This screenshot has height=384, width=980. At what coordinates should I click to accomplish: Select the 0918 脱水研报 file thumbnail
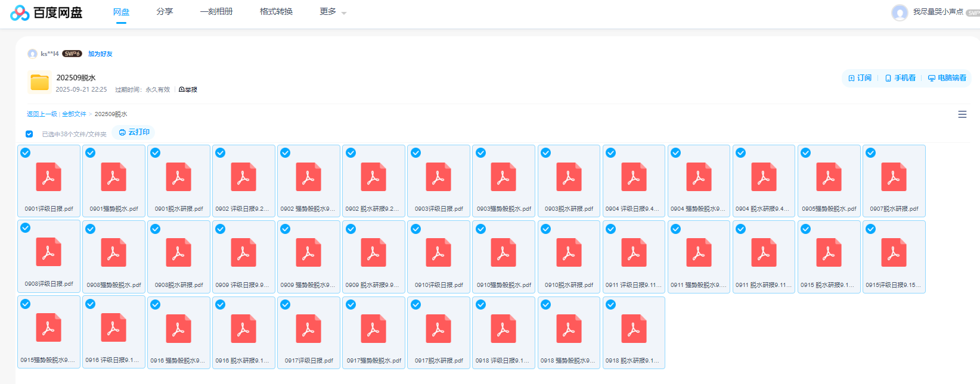[634, 329]
